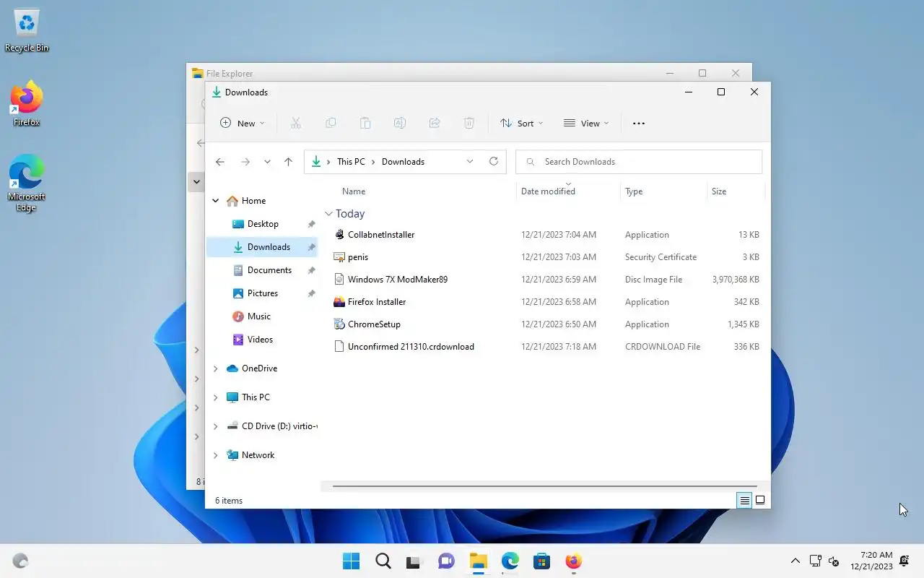Expand the This PC tree node
This screenshot has width=924, height=578.
click(x=215, y=397)
